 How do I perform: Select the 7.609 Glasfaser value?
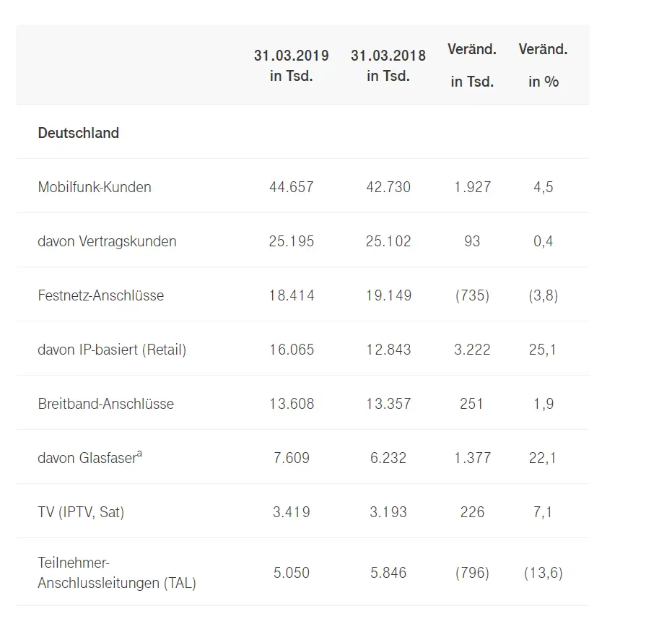[x=291, y=458]
